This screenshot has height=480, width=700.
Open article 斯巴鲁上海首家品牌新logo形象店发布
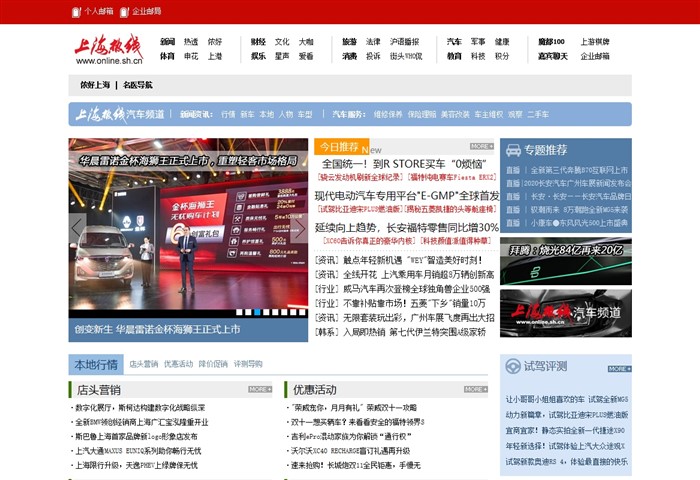pyautogui.click(x=134, y=436)
